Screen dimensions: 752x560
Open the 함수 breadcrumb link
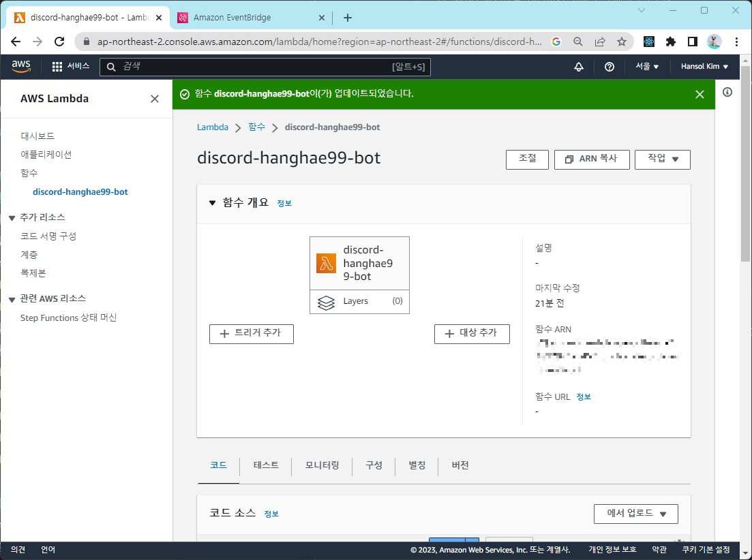coord(256,127)
